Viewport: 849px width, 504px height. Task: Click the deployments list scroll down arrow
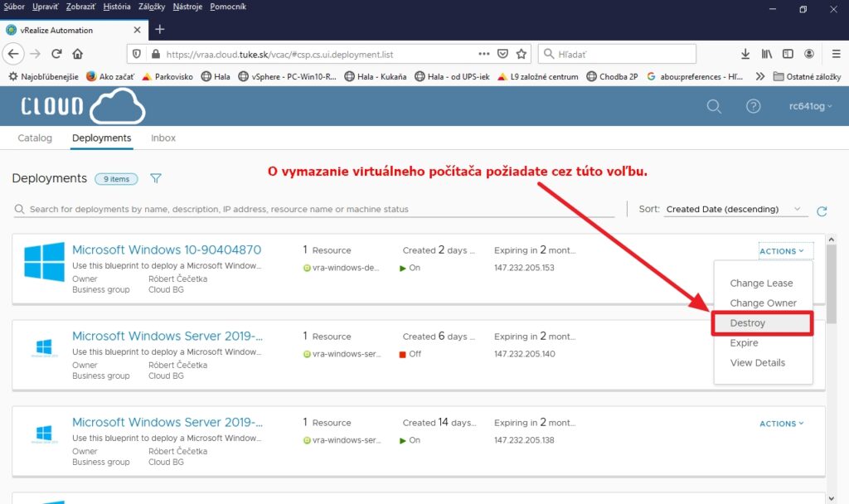point(832,498)
